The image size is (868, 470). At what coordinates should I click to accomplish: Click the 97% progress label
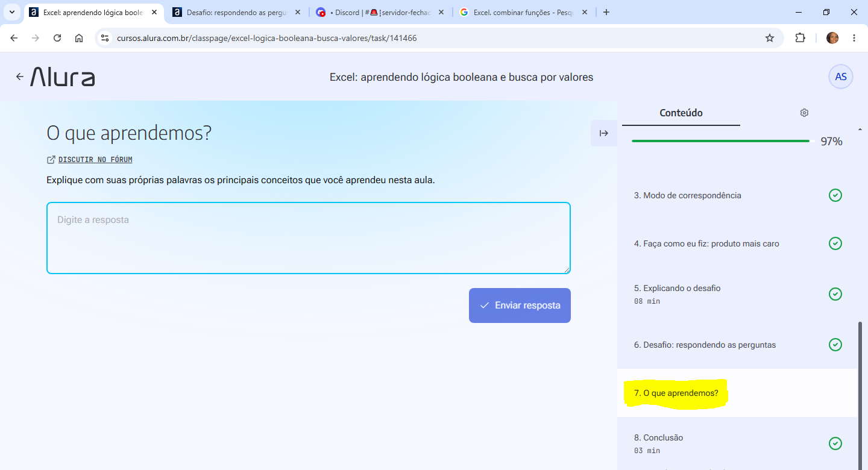[x=831, y=142]
